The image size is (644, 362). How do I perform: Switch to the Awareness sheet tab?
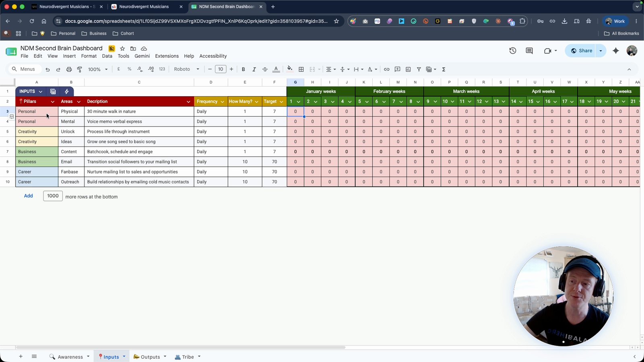[69, 357]
